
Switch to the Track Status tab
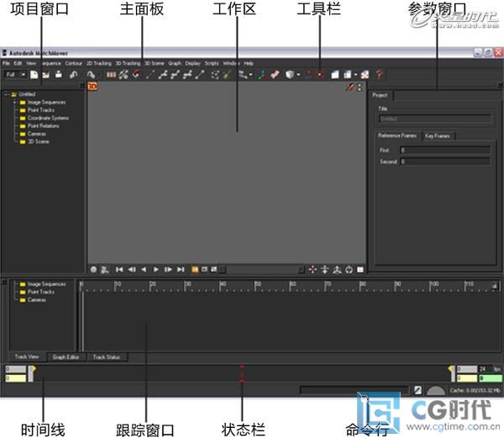pyautogui.click(x=107, y=357)
